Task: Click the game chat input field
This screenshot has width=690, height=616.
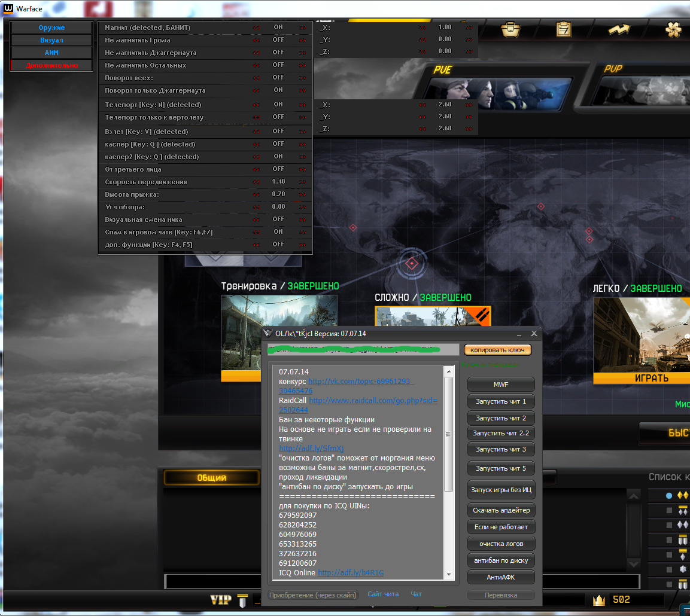Action: pos(213,581)
